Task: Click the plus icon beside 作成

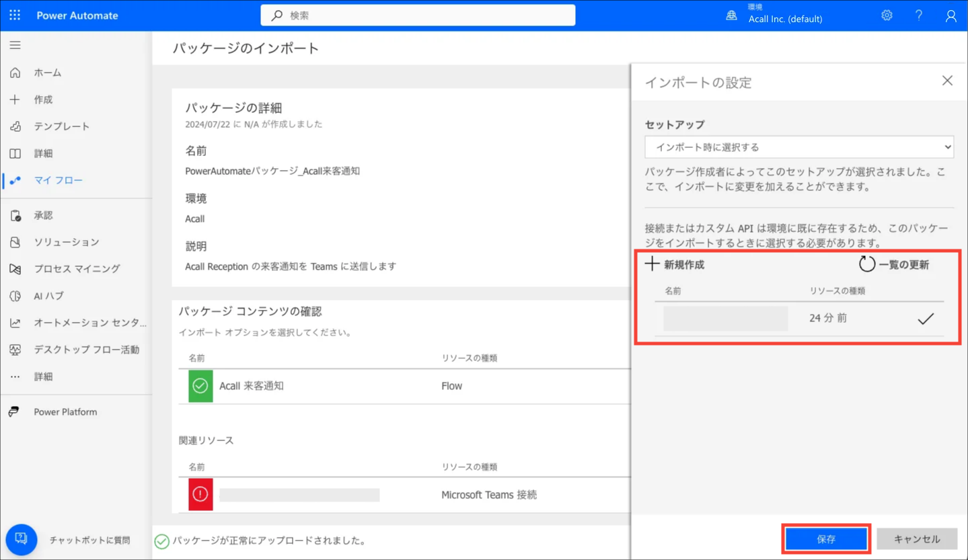Action: point(15,99)
